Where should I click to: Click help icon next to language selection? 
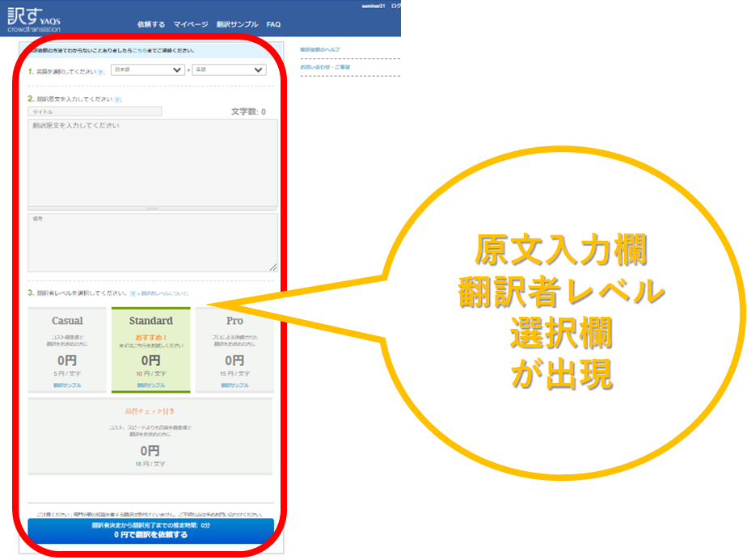pos(101,71)
